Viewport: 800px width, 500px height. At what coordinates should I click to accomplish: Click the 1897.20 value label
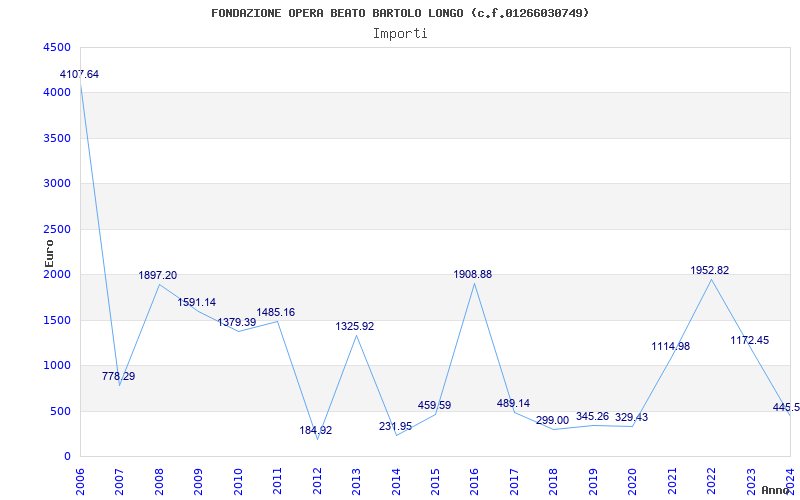pos(158,276)
